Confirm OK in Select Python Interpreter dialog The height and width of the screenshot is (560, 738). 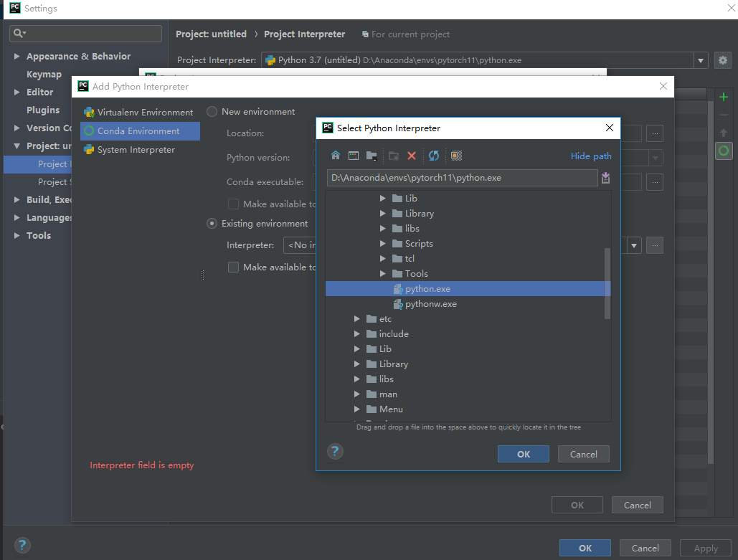pos(524,454)
